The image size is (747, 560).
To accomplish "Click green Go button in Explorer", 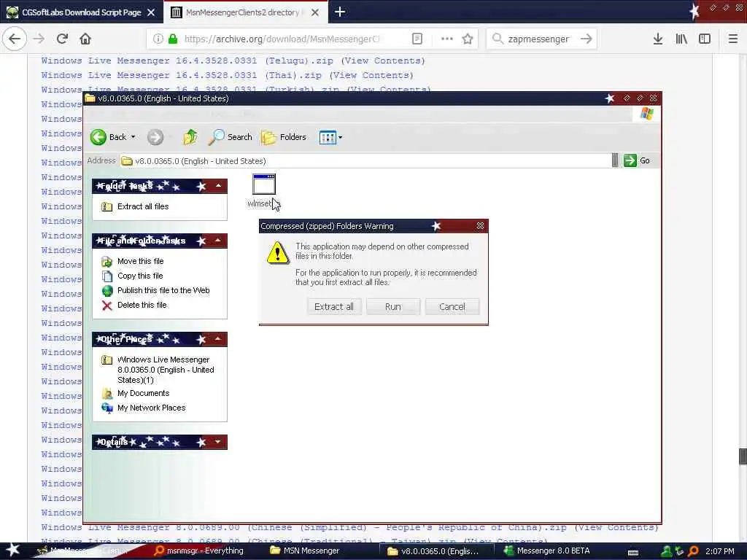I will 638,160.
